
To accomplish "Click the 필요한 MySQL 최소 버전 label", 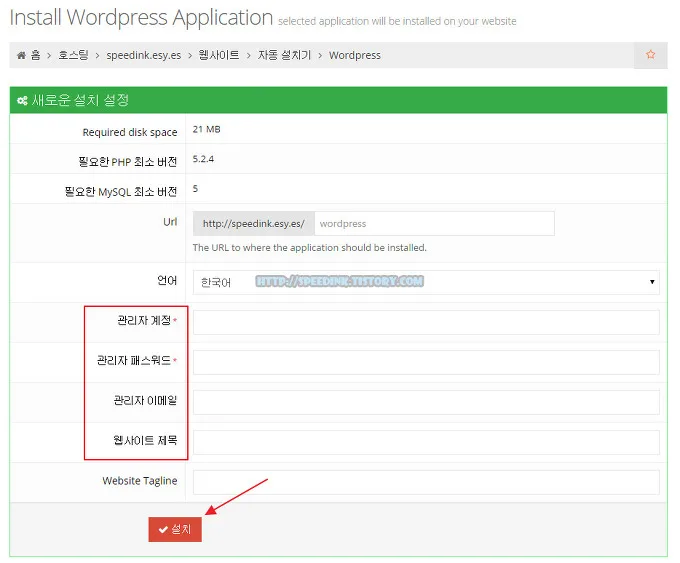I will (121, 191).
